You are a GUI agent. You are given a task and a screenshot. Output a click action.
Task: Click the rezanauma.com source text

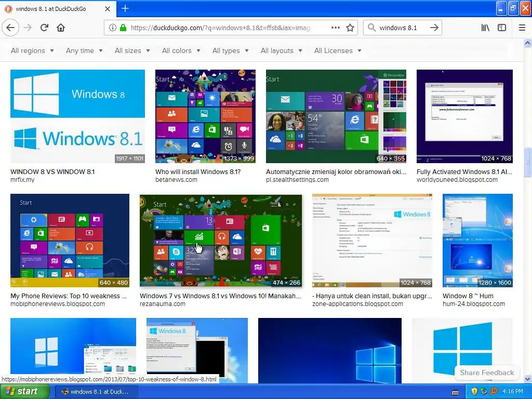point(163,303)
